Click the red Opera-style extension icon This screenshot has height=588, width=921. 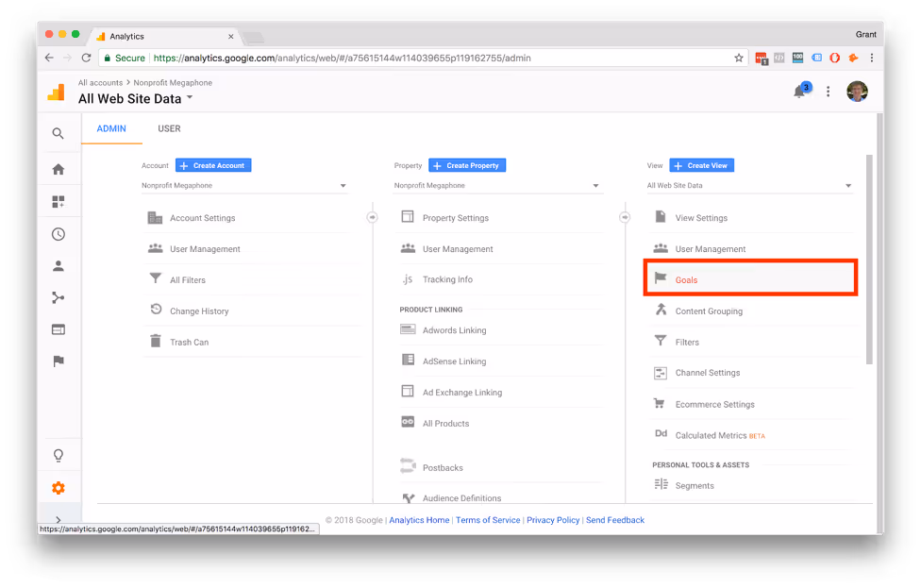[834, 58]
